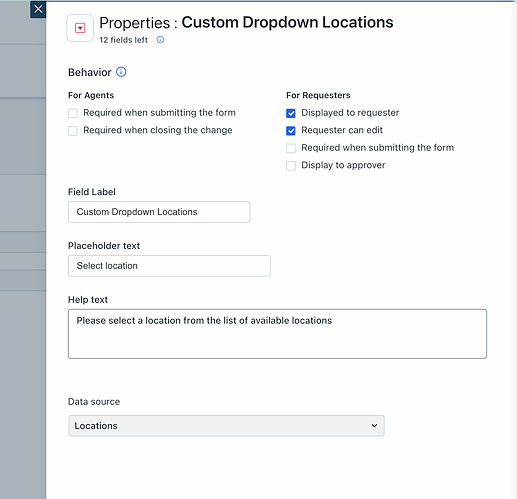Focus the Help text textarea

point(277,334)
